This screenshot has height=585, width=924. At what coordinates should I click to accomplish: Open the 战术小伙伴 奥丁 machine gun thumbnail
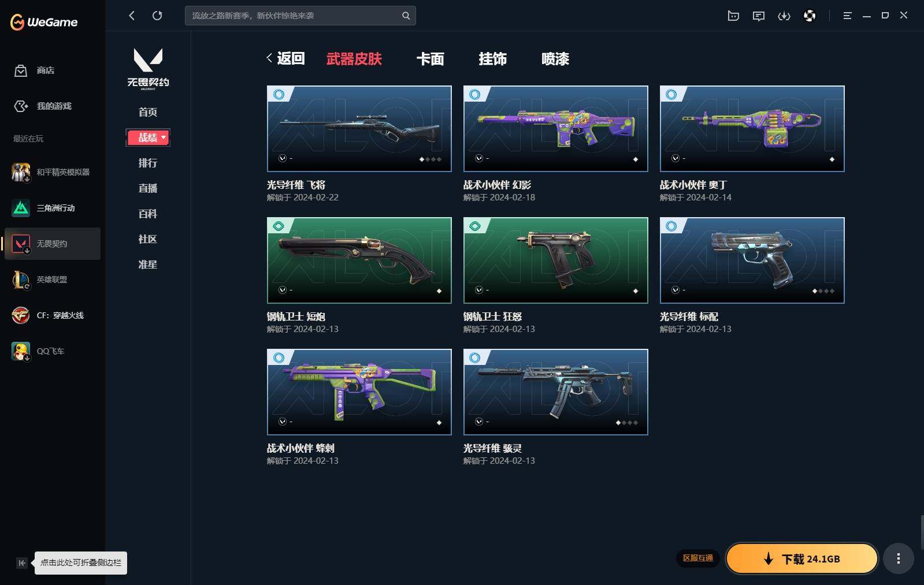pyautogui.click(x=752, y=129)
